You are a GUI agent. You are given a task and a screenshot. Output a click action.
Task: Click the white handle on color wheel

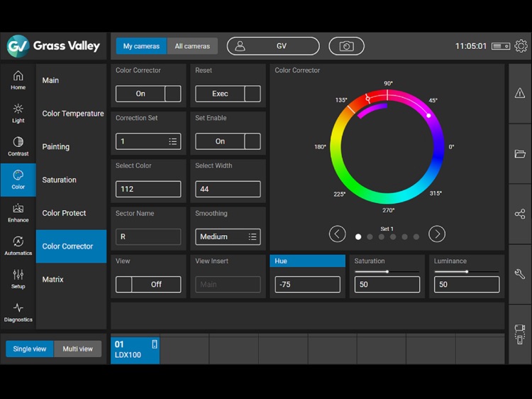coord(428,116)
